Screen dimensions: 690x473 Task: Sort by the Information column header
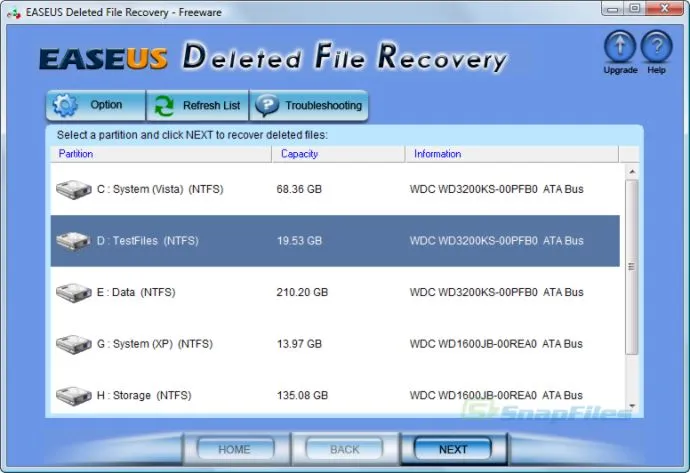[512, 154]
